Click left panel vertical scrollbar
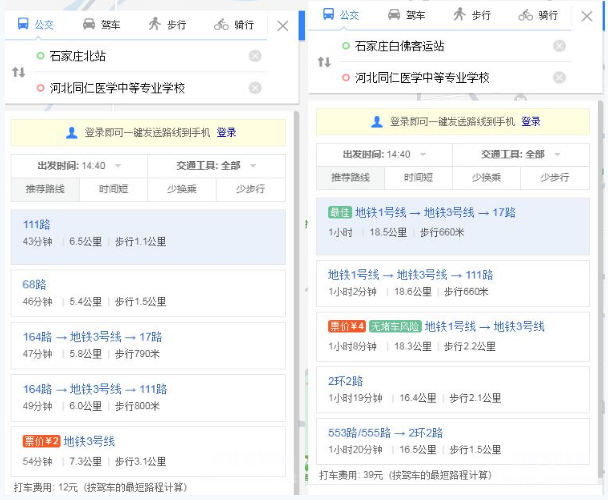 click(296, 303)
